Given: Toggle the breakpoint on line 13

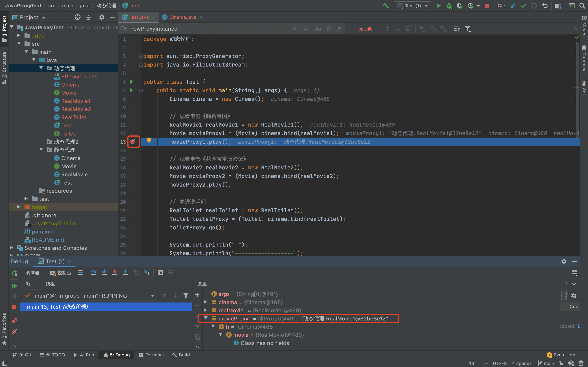Looking at the screenshot, I should [x=133, y=141].
